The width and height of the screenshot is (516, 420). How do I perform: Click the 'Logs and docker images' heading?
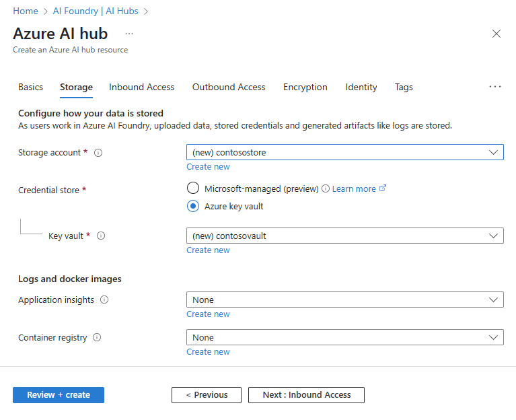pos(70,279)
